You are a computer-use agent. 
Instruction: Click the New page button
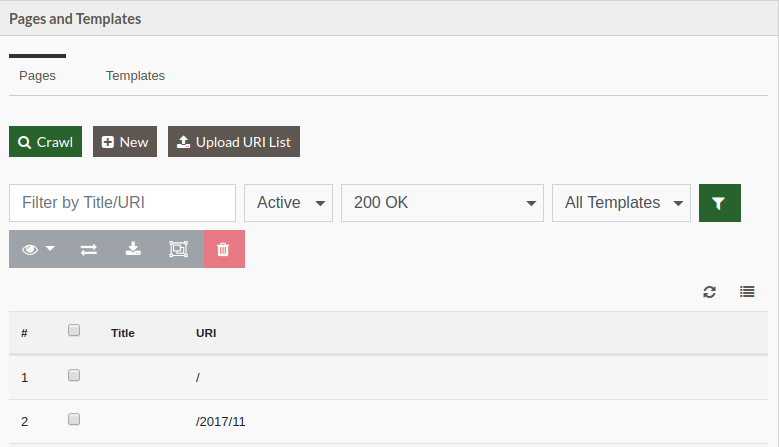[x=125, y=142]
